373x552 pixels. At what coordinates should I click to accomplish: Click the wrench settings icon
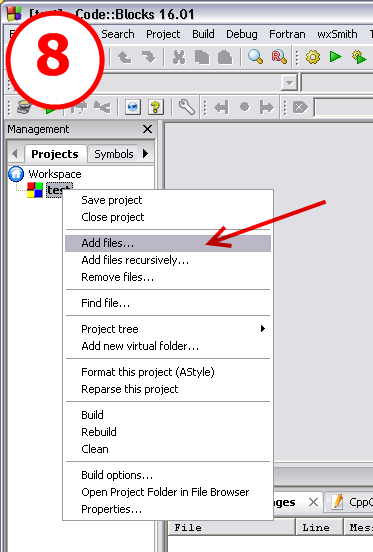(x=187, y=107)
